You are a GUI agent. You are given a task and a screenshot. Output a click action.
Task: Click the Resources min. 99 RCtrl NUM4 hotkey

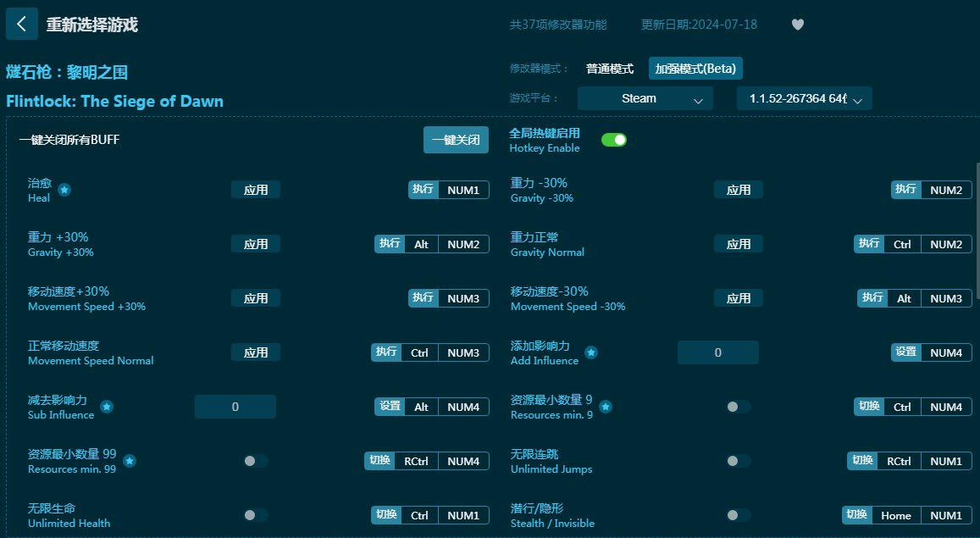click(x=427, y=461)
